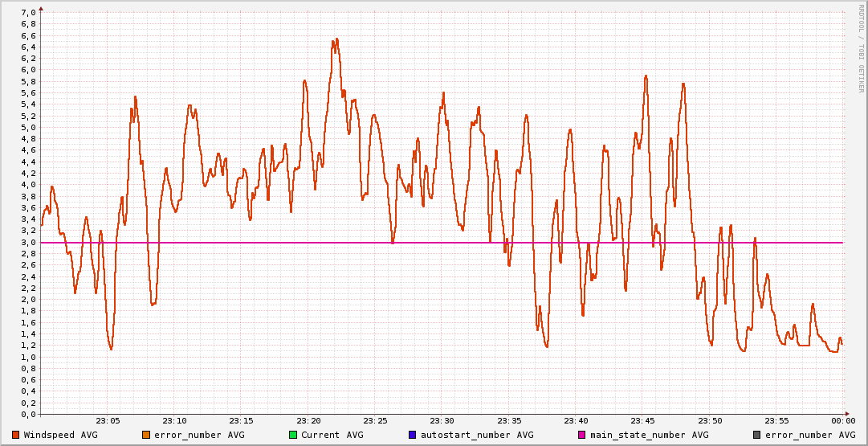Click the 0,0 value on the y-axis
The height and width of the screenshot is (446, 868).
(27, 415)
